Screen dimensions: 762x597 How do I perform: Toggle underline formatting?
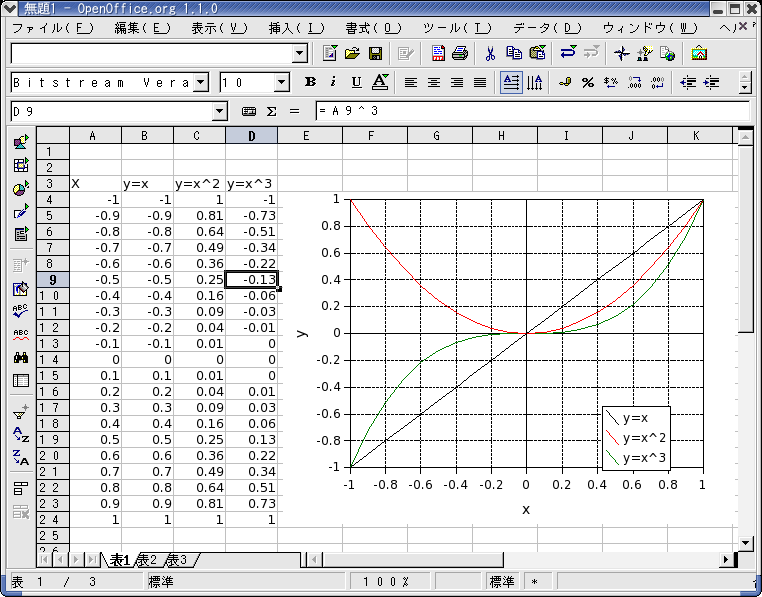(355, 82)
